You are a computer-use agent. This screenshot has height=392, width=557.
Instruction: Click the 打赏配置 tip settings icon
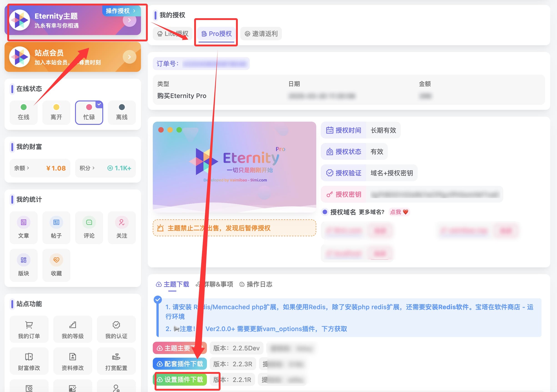[116, 357]
